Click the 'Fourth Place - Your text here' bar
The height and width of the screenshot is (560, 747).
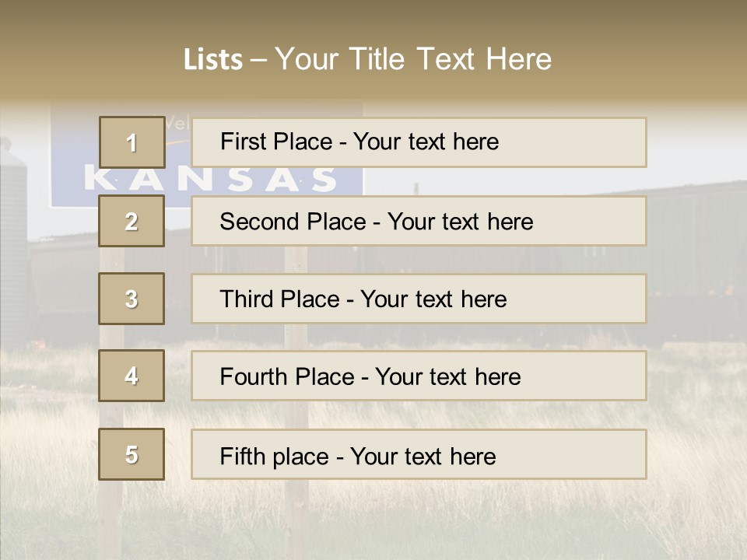(x=419, y=376)
